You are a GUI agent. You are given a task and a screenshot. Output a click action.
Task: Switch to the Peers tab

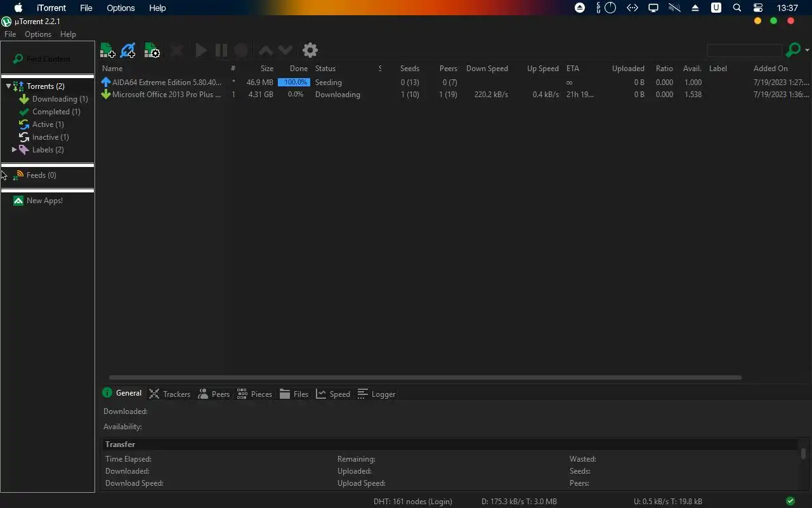[214, 394]
